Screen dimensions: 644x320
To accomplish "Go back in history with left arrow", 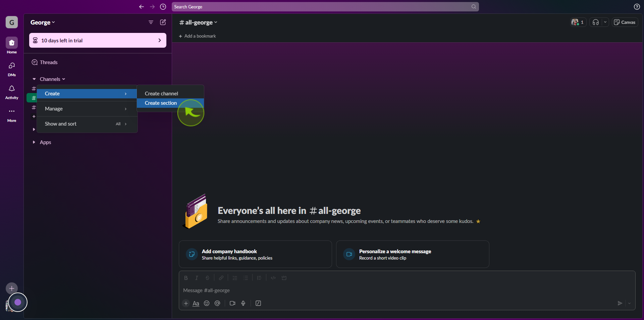I will [x=142, y=7].
